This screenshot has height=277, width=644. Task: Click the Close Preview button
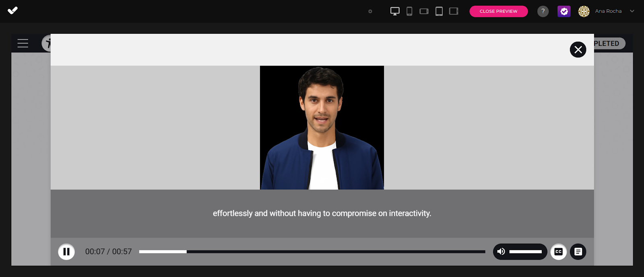[x=498, y=11]
